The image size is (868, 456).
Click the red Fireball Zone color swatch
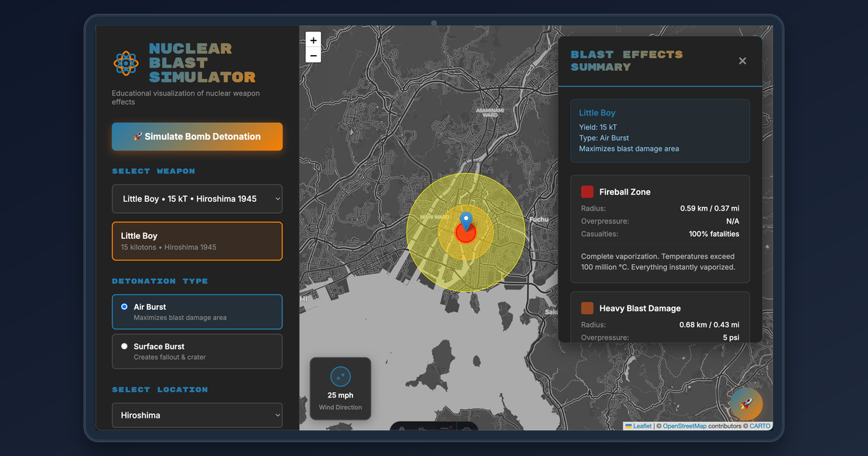tap(587, 191)
